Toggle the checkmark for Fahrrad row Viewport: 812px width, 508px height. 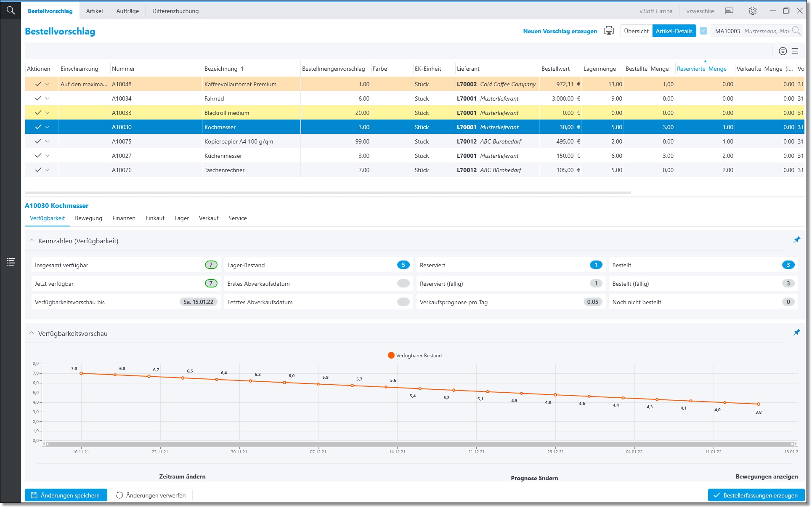pyautogui.click(x=38, y=98)
